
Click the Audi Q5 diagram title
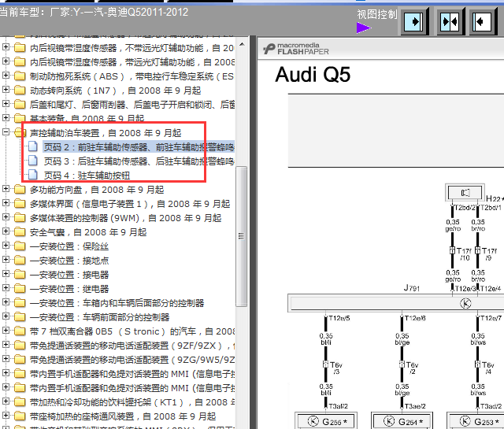[x=313, y=75]
